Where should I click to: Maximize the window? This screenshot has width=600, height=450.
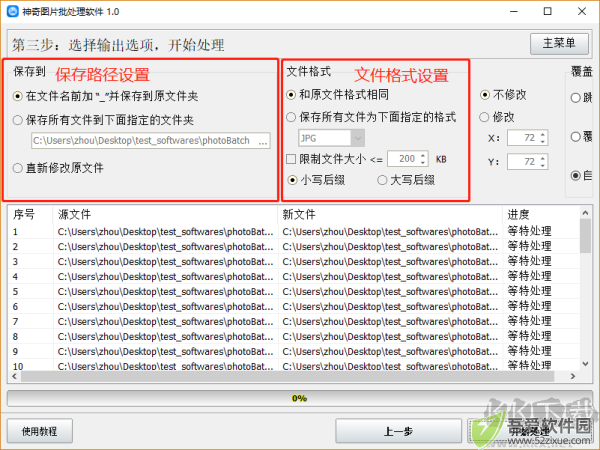(x=548, y=11)
